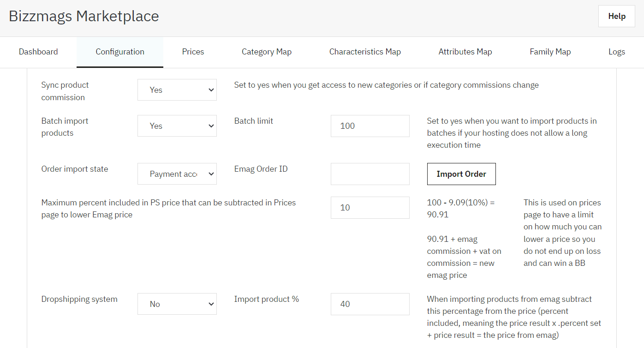
Task: Click the Emag Order ID field
Action: coord(370,174)
